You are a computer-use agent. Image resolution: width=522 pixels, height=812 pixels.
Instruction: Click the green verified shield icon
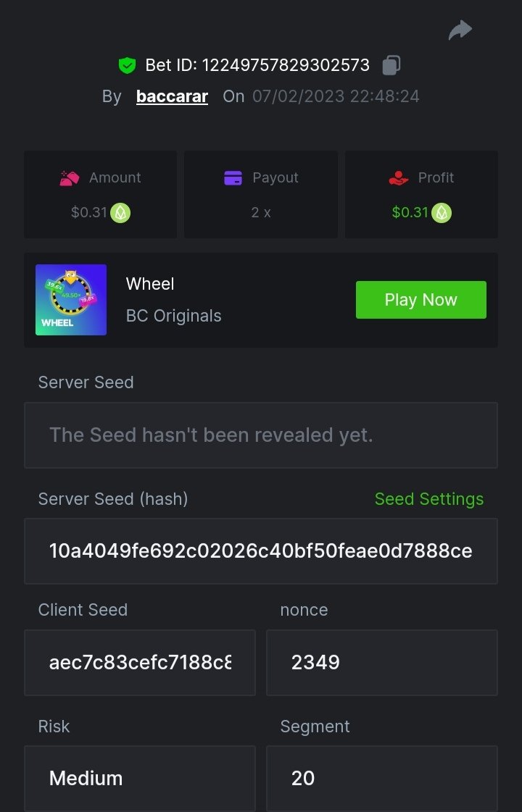pos(127,65)
